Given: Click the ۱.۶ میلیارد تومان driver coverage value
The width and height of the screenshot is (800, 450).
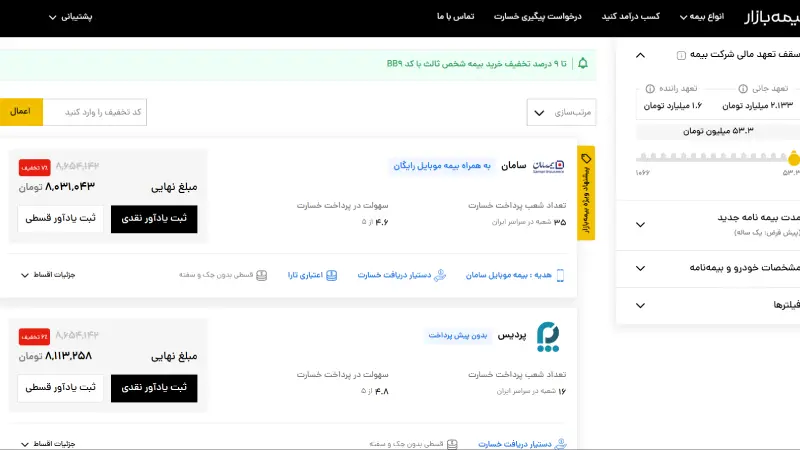Looking at the screenshot, I should (x=672, y=106).
